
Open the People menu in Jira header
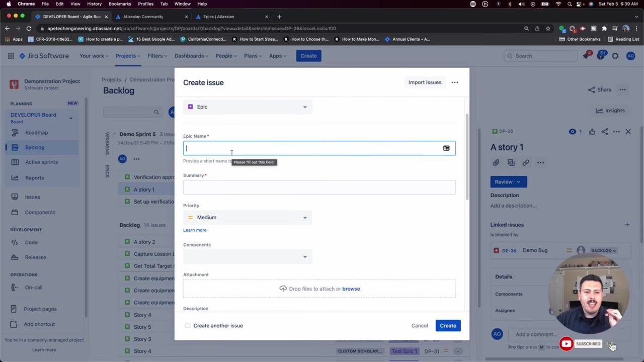pos(226,56)
